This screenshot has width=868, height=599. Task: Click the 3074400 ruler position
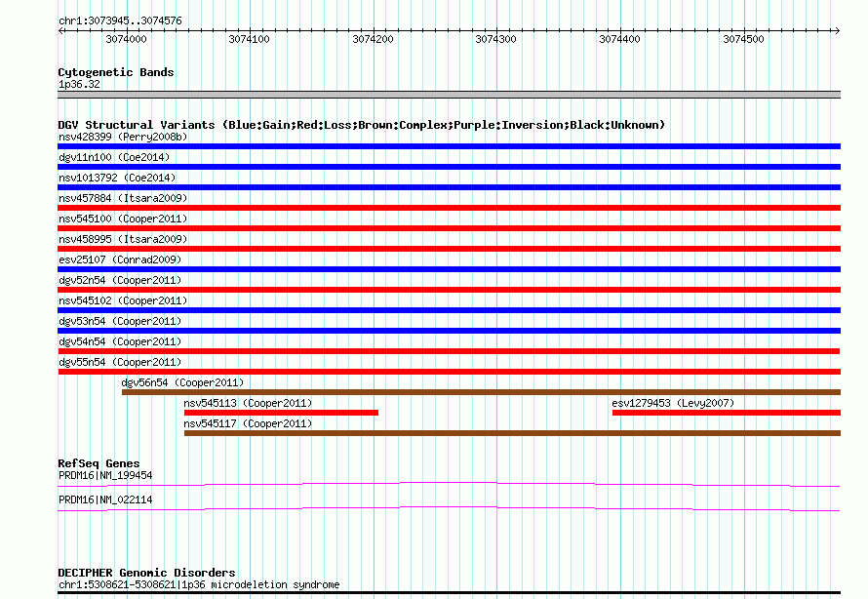pyautogui.click(x=620, y=39)
